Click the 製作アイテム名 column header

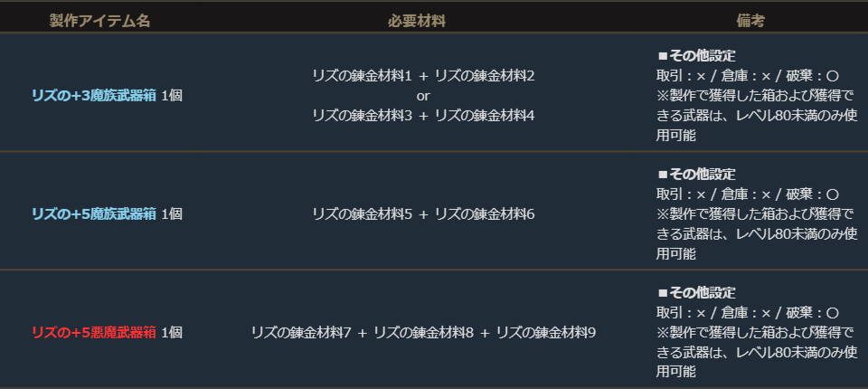coord(99,21)
